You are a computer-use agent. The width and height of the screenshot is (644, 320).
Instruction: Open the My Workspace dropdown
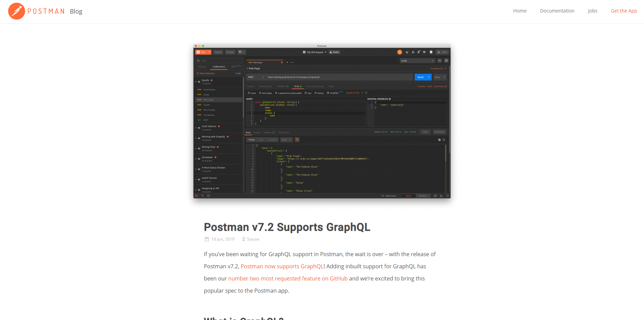pos(315,52)
